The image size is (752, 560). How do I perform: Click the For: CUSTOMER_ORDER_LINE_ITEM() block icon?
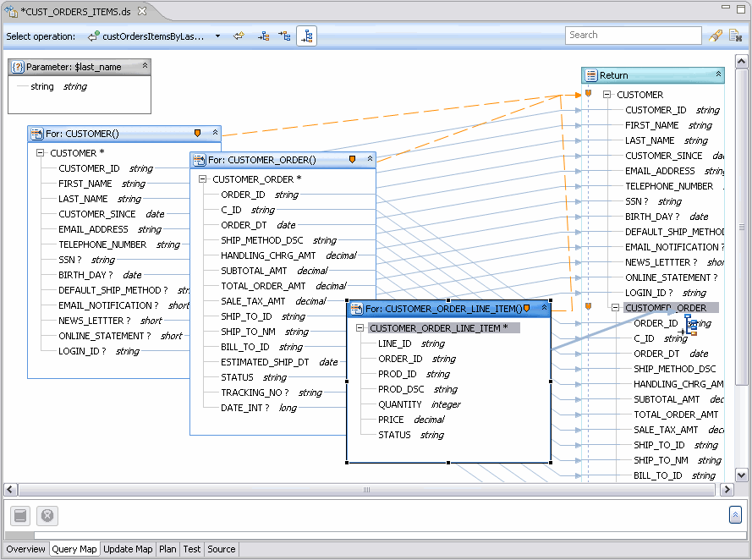(357, 308)
